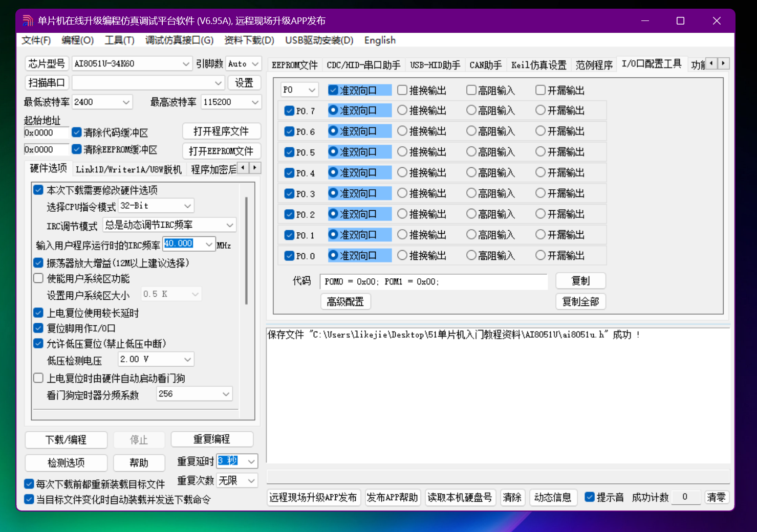757x532 pixels.
Task: Open the 高级配置 button
Action: tap(345, 302)
